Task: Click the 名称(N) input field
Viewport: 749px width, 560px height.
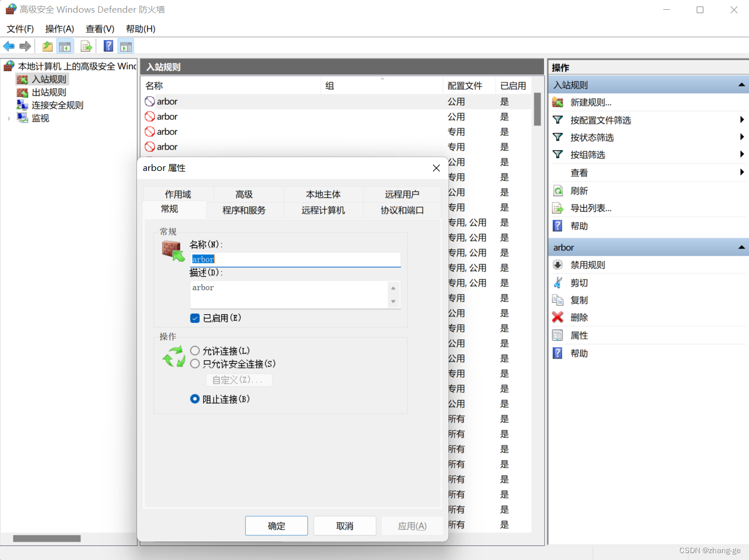Action: pyautogui.click(x=295, y=260)
